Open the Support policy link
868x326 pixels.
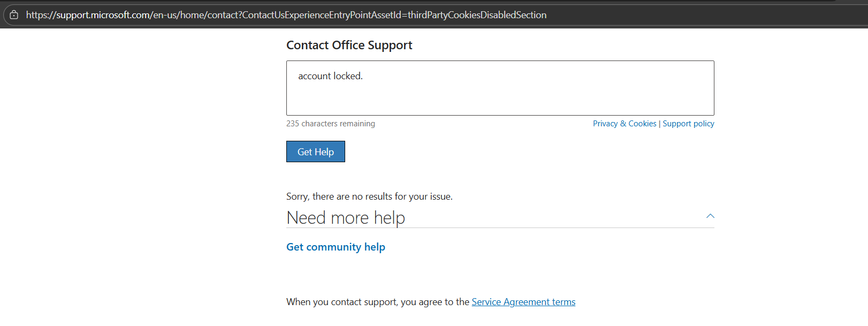(688, 124)
